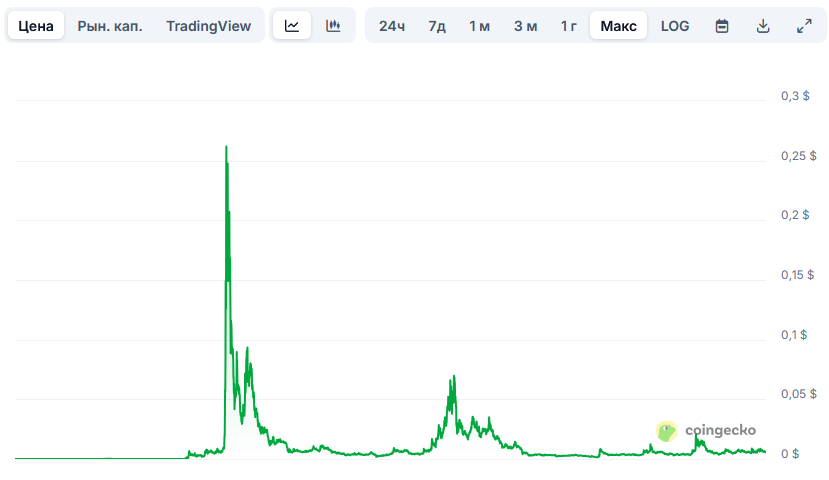Set time range to 1 г
This screenshot has width=829, height=480.
(569, 25)
